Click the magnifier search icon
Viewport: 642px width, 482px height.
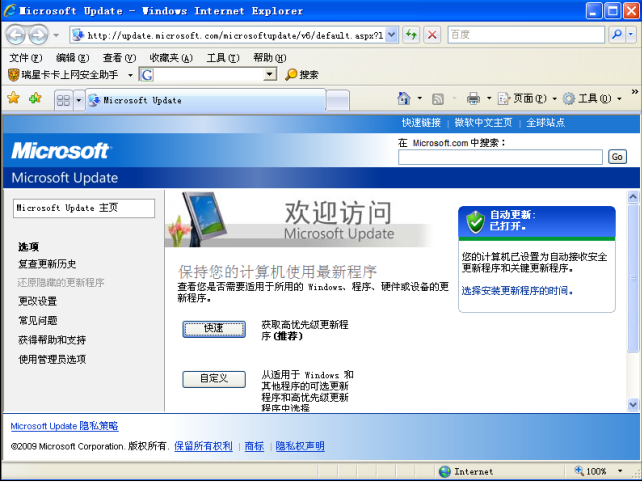(x=617, y=35)
